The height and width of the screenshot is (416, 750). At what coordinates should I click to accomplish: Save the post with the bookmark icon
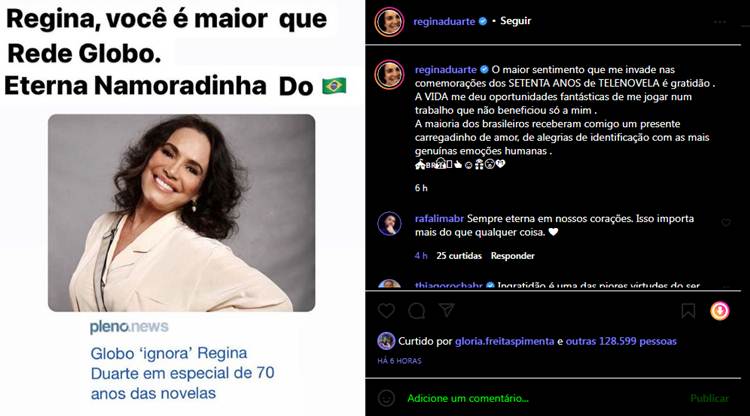pyautogui.click(x=688, y=311)
